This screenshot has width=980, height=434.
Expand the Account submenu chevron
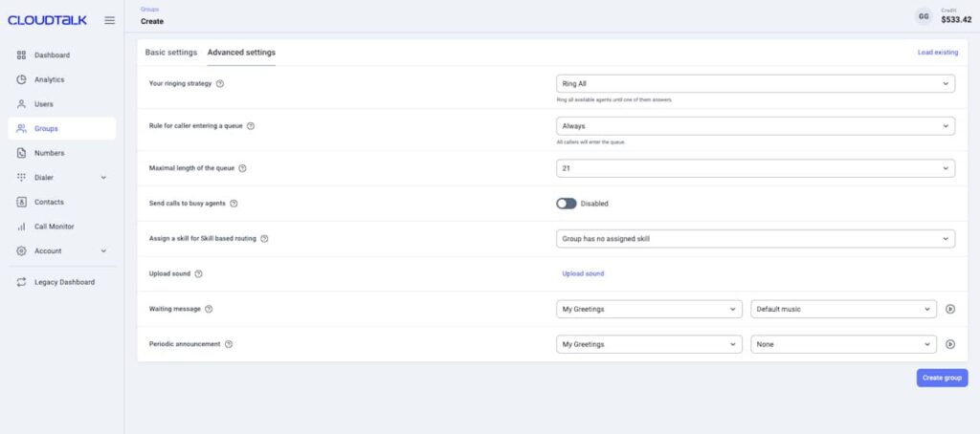coord(103,251)
